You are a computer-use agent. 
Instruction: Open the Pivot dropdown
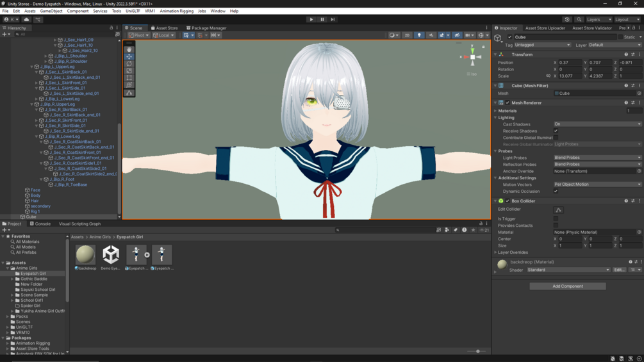pos(138,35)
